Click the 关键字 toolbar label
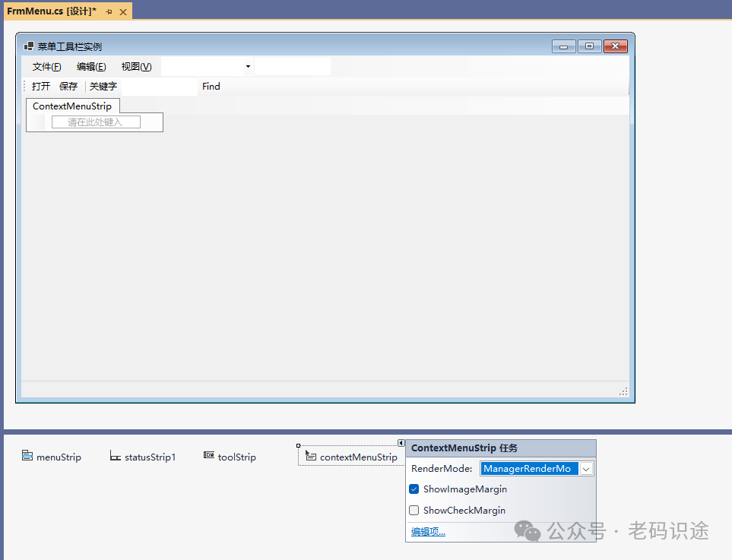The height and width of the screenshot is (560, 732). tap(103, 87)
